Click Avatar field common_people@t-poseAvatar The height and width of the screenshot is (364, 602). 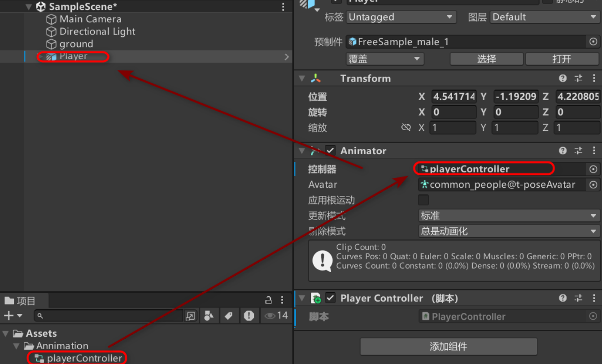[x=502, y=185]
